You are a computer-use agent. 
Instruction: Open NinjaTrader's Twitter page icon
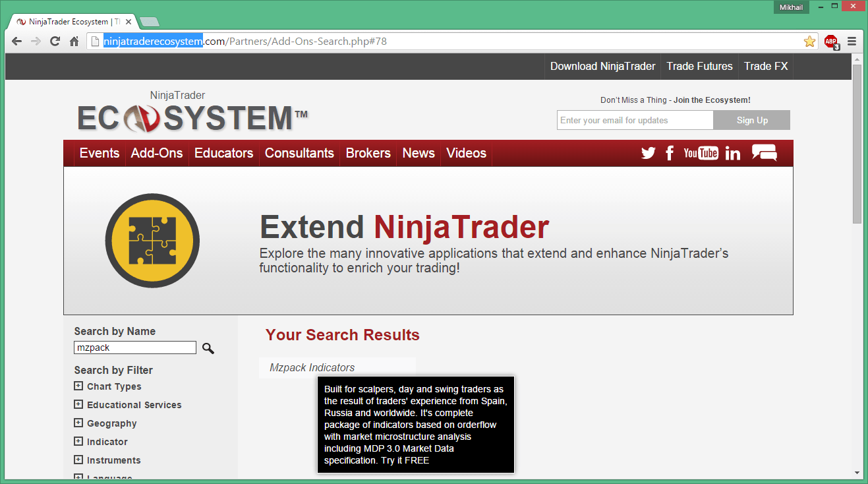649,153
